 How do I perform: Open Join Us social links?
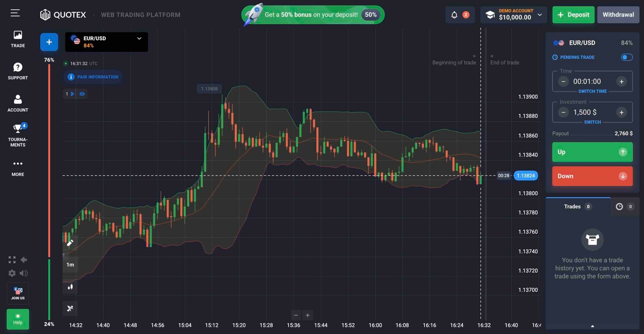coord(18,293)
